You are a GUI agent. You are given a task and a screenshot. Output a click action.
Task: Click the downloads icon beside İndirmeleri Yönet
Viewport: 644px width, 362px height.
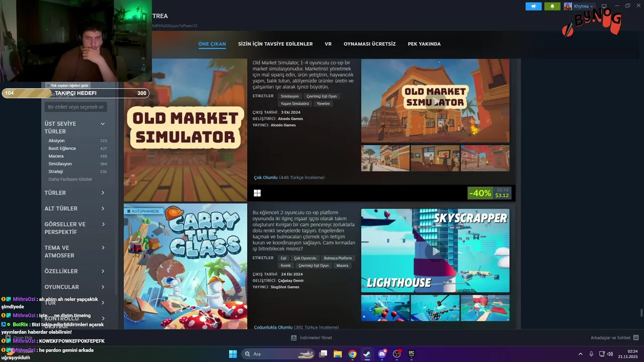click(x=294, y=338)
